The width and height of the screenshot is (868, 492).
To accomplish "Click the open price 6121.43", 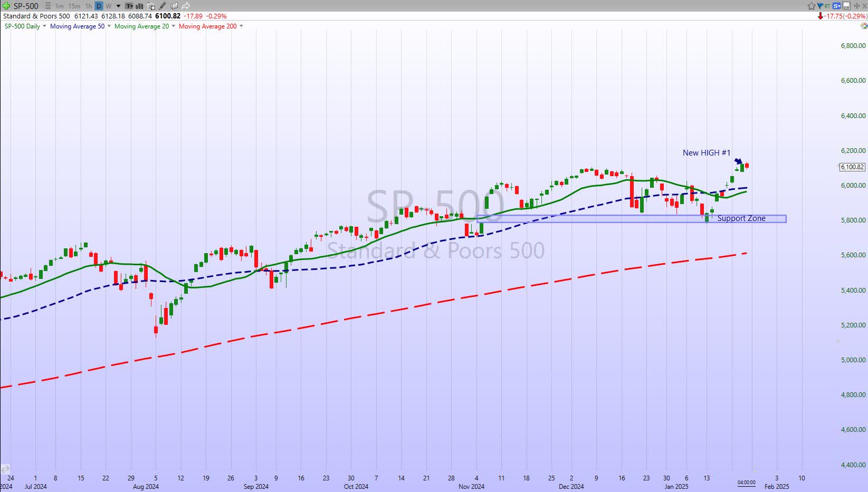I will coord(86,16).
